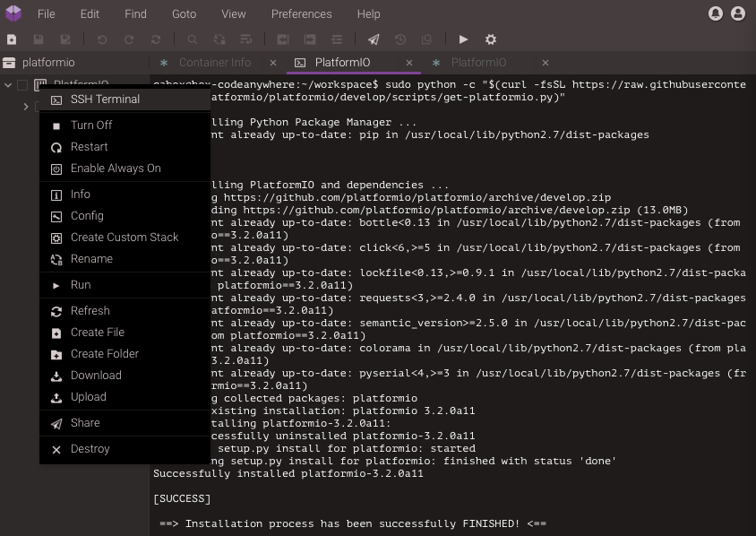
Task: Open the File menu
Action: [47, 14]
